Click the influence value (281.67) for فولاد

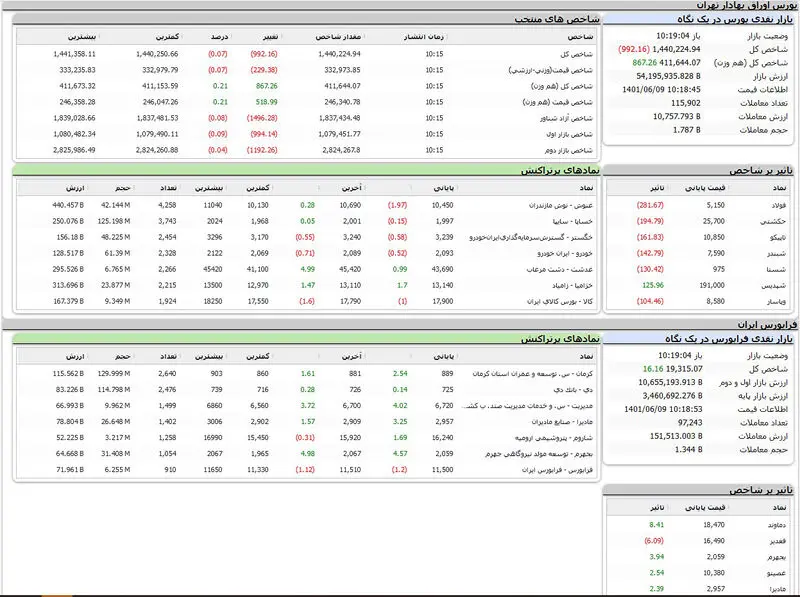point(650,205)
